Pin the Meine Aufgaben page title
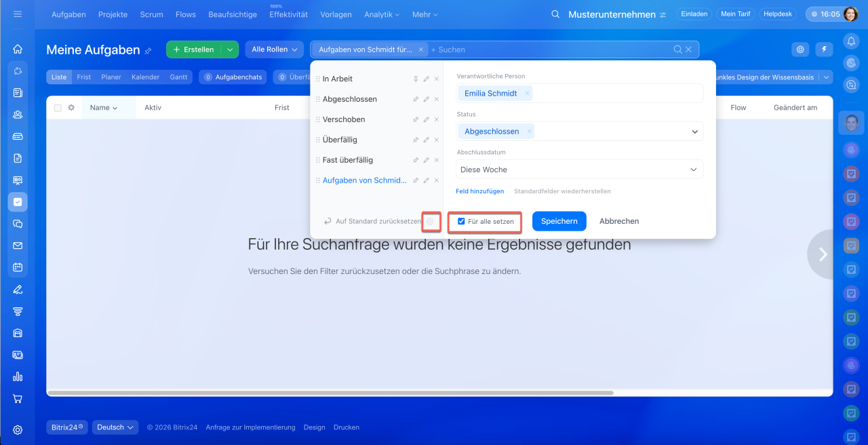This screenshot has height=445, width=868. 149,50
